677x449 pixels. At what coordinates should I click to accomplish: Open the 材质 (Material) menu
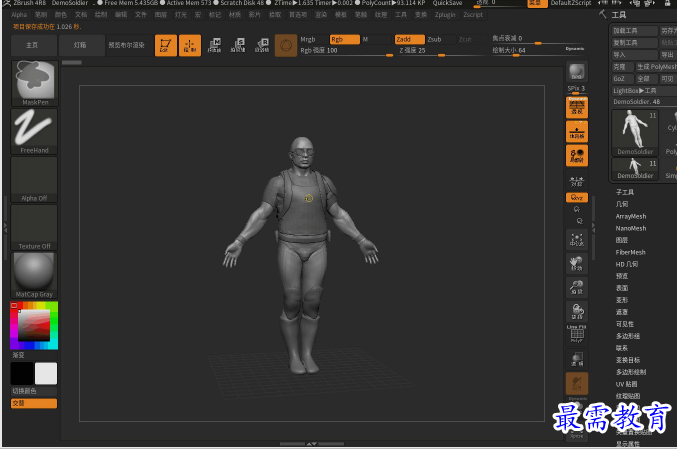pos(234,15)
